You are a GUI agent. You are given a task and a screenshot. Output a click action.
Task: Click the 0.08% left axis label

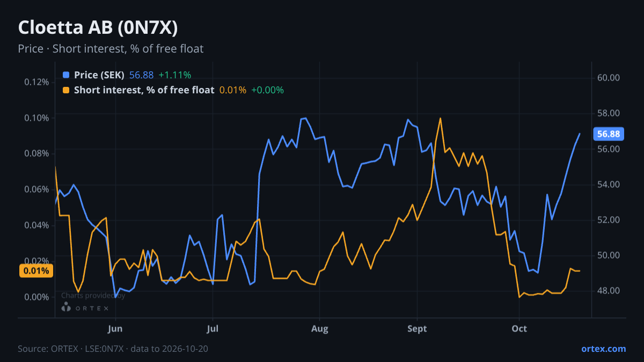[36, 154]
